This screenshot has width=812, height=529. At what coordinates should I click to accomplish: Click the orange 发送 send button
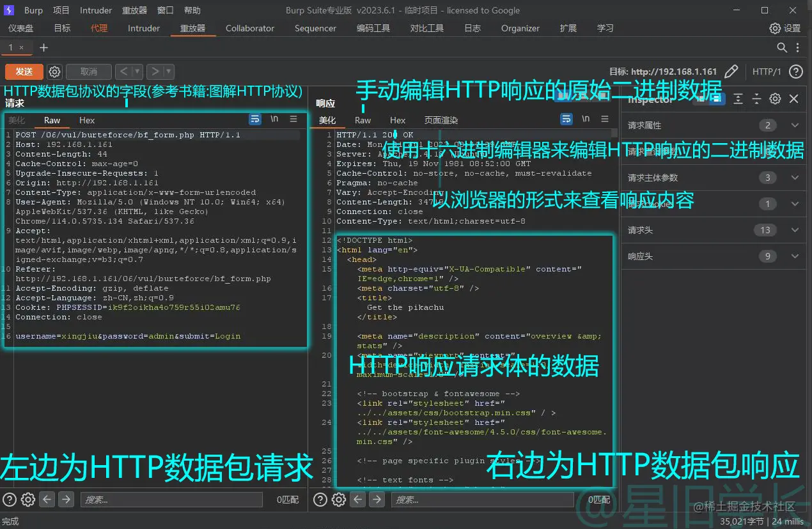click(x=24, y=72)
